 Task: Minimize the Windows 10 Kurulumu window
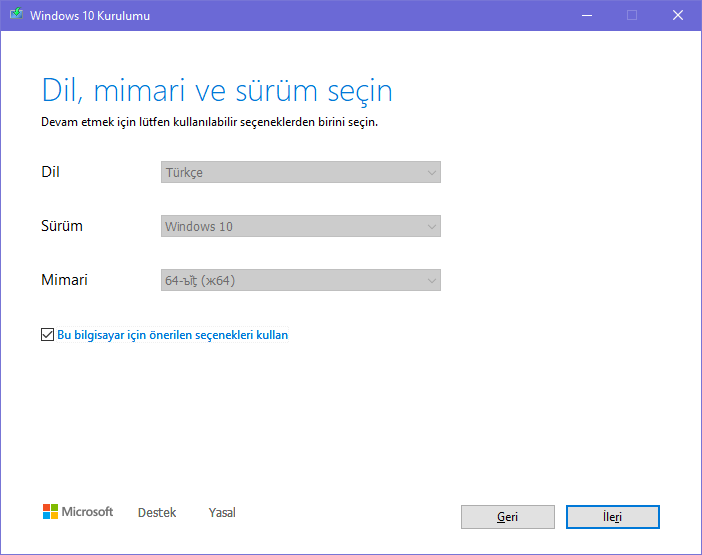pos(587,16)
